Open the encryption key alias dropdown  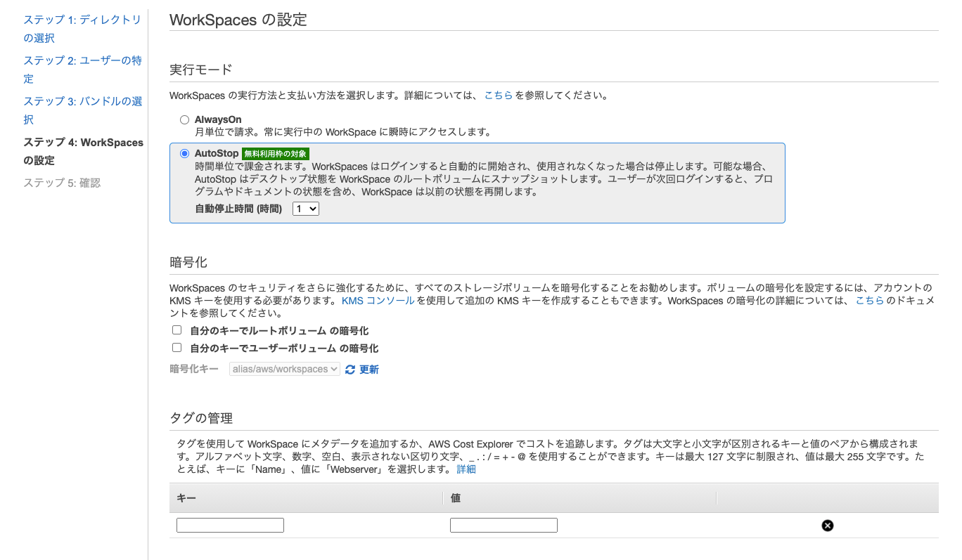(285, 369)
